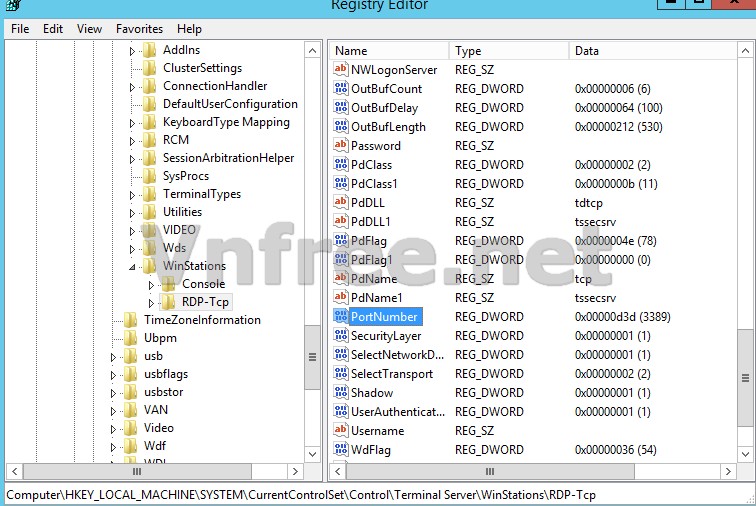
Task: Select the UserAuthenticat... value name
Action: click(x=398, y=411)
